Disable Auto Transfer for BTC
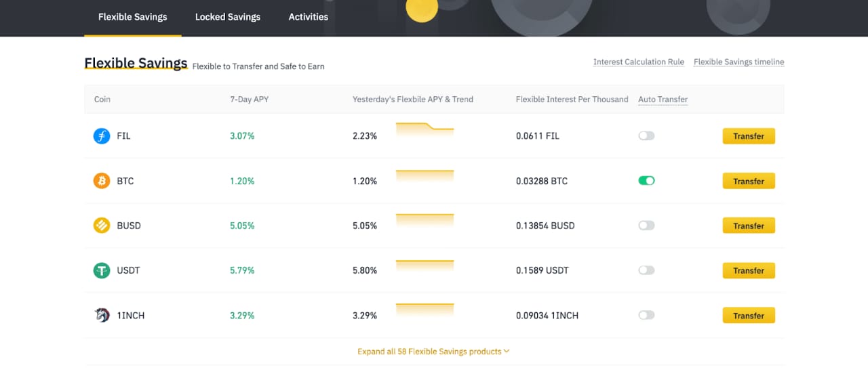 [646, 181]
